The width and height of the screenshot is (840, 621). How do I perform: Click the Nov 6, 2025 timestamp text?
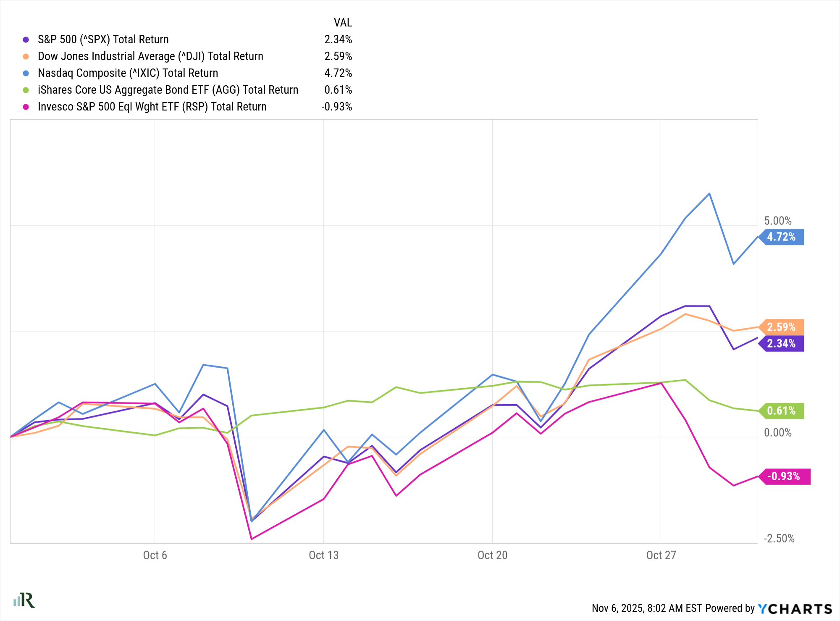click(x=647, y=608)
